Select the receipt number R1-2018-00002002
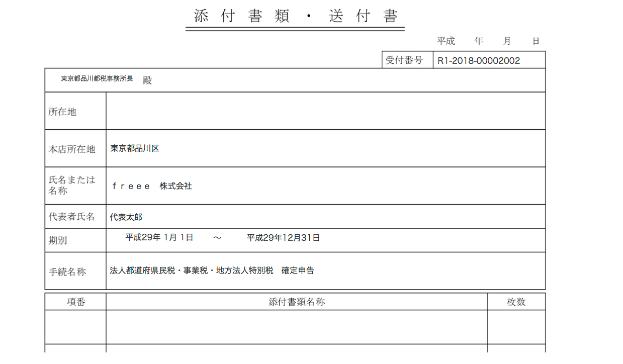The width and height of the screenshot is (623, 364). (x=479, y=61)
